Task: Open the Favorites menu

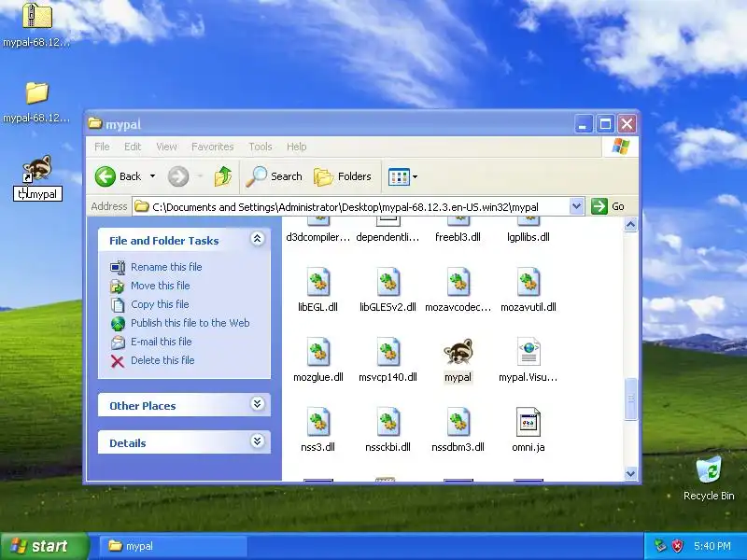Action: [213, 147]
